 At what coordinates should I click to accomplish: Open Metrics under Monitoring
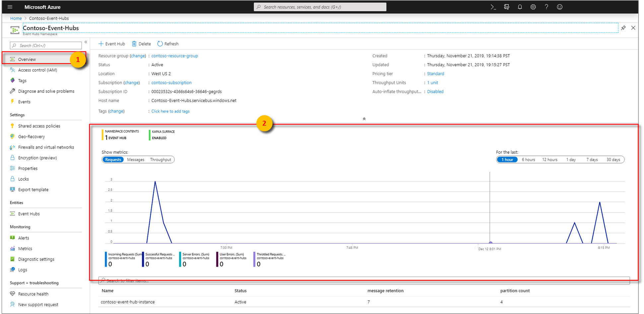(25, 248)
